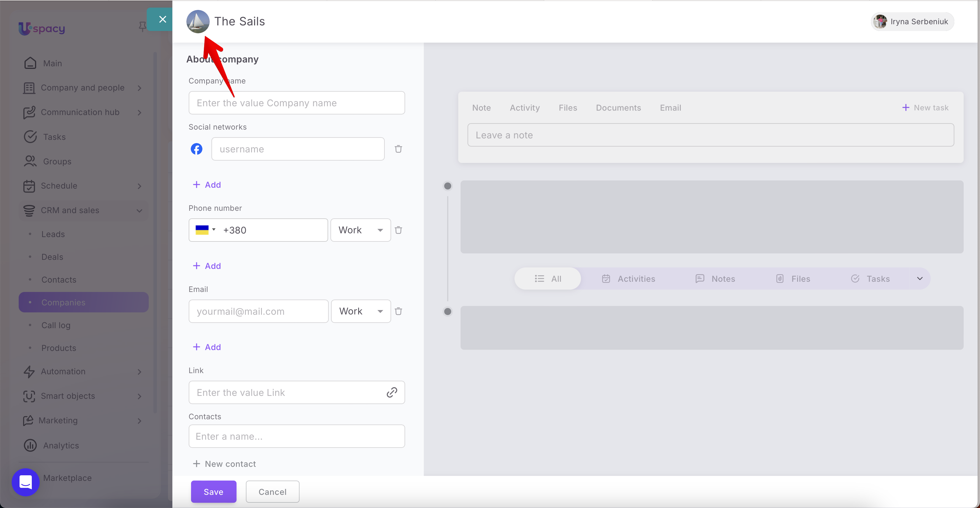This screenshot has height=508, width=980.
Task: Open phone country flag selector
Action: [x=205, y=230]
